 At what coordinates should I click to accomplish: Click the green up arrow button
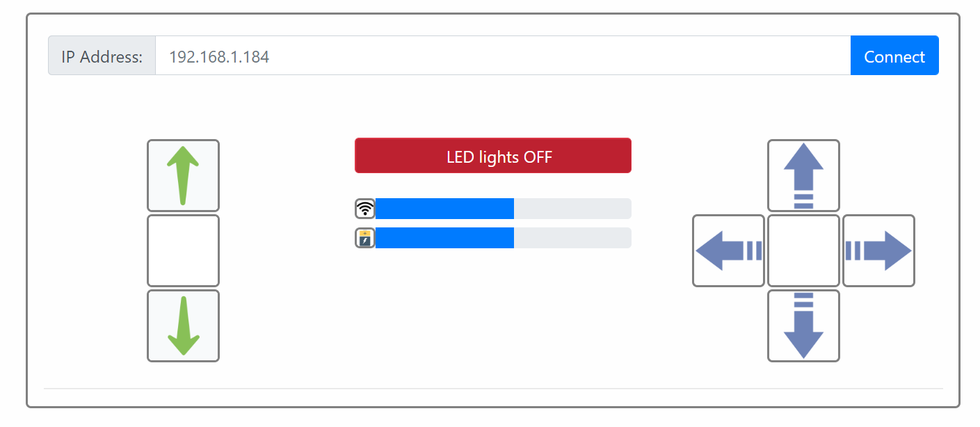pyautogui.click(x=183, y=175)
